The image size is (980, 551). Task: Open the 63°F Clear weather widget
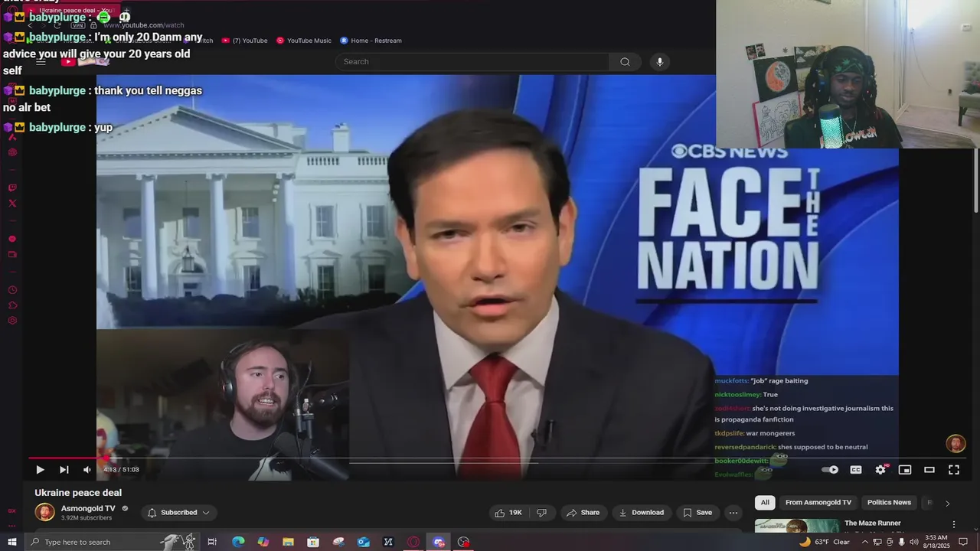coord(825,542)
